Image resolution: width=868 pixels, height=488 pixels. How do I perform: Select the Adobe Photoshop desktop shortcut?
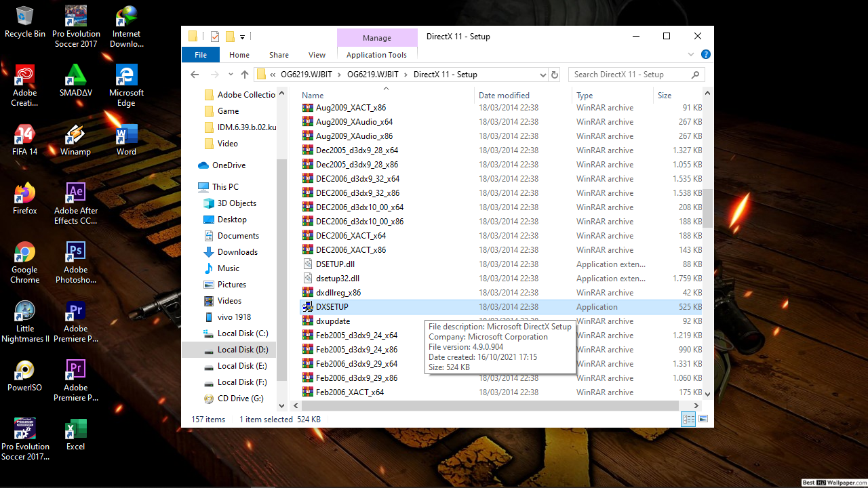coord(75,262)
